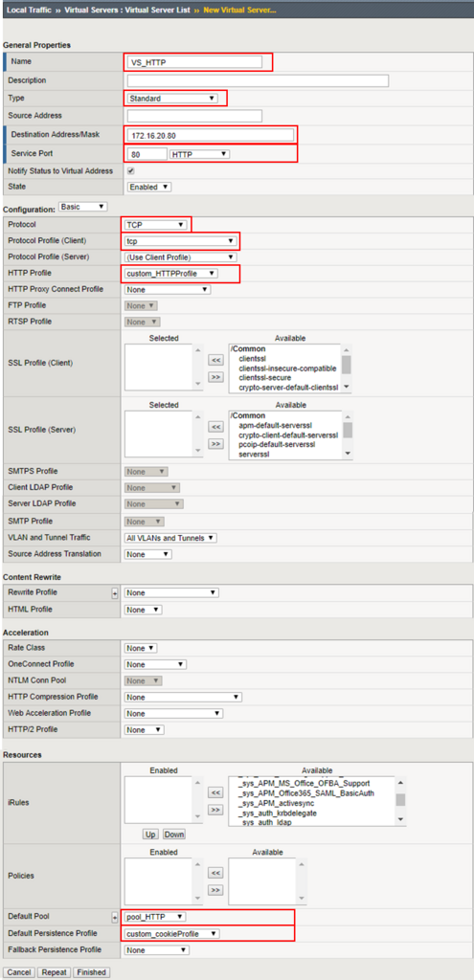Open Source Address Translation dropdown
This screenshot has height=980, width=474.
(147, 554)
